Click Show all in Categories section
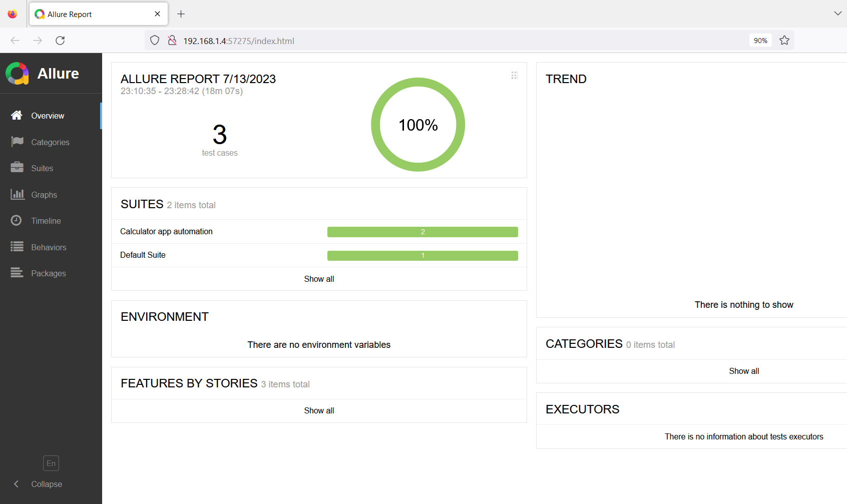Viewport: 847px width, 504px height. click(744, 371)
